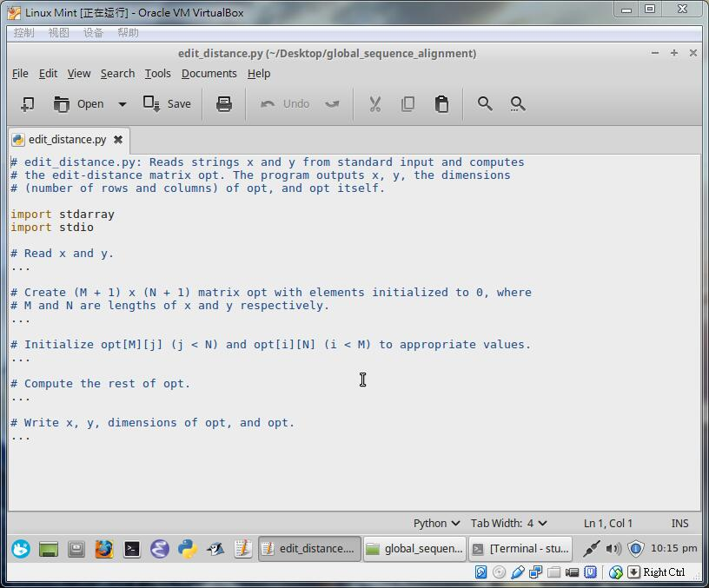Cut the selected text
Viewport: 709px width, 588px height.
(x=374, y=103)
